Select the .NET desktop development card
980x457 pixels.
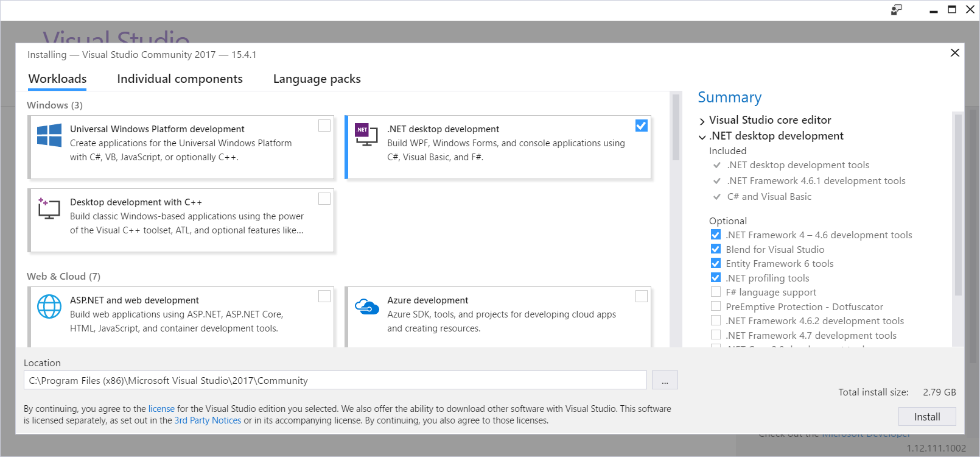tap(498, 147)
